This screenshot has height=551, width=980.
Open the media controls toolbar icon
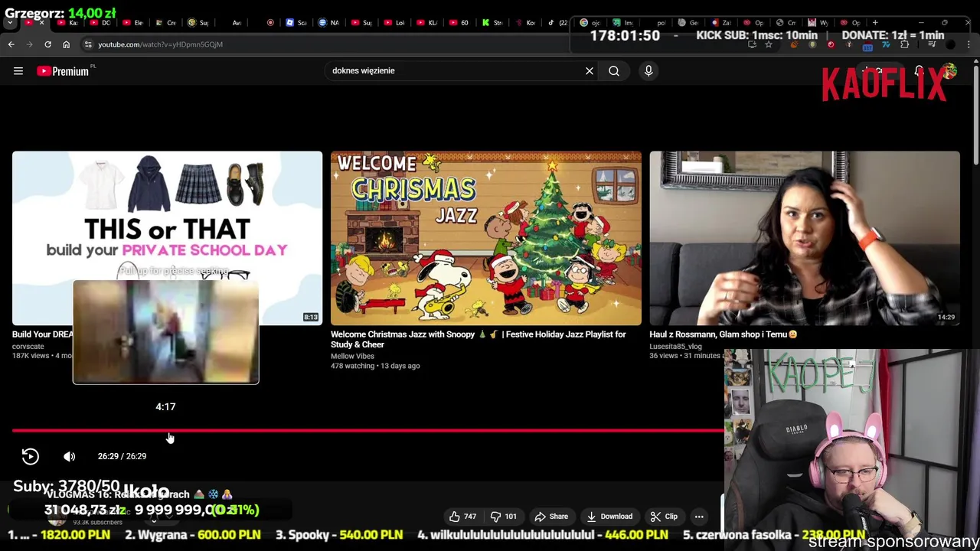(932, 44)
